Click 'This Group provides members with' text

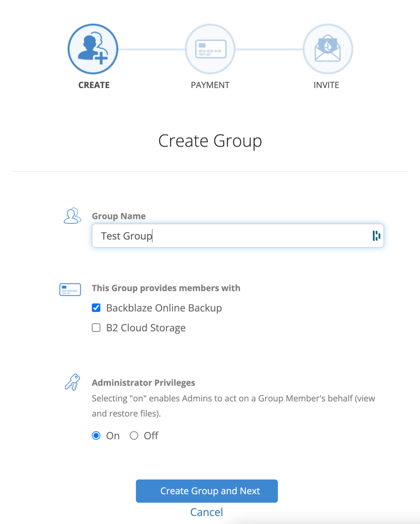[x=166, y=288]
